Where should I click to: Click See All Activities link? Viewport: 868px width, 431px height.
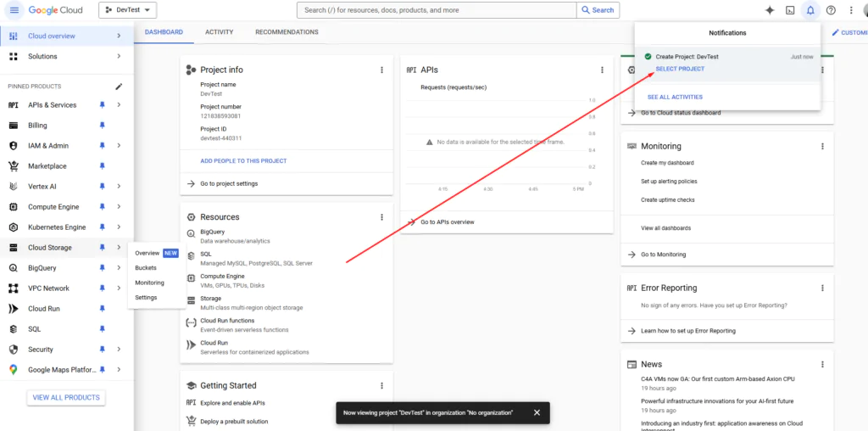pyautogui.click(x=675, y=97)
